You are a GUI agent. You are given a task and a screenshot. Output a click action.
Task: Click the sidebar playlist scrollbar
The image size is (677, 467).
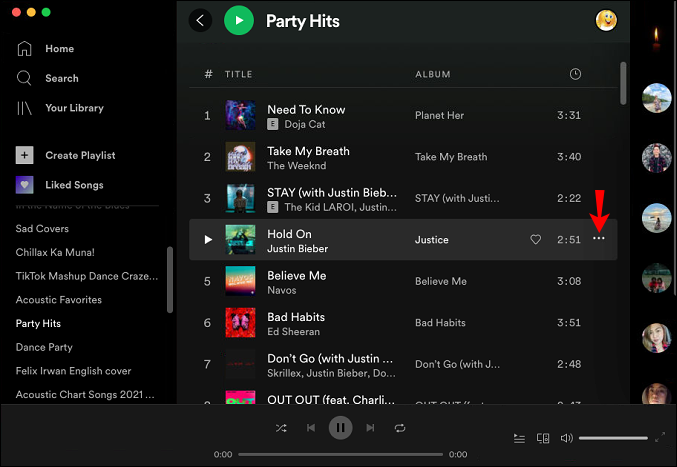coord(170,279)
